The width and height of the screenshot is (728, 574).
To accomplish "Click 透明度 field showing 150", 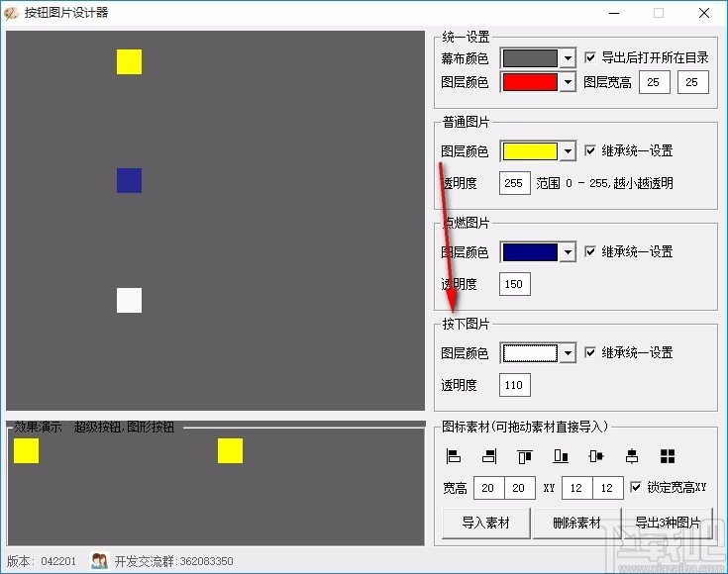I will [514, 284].
